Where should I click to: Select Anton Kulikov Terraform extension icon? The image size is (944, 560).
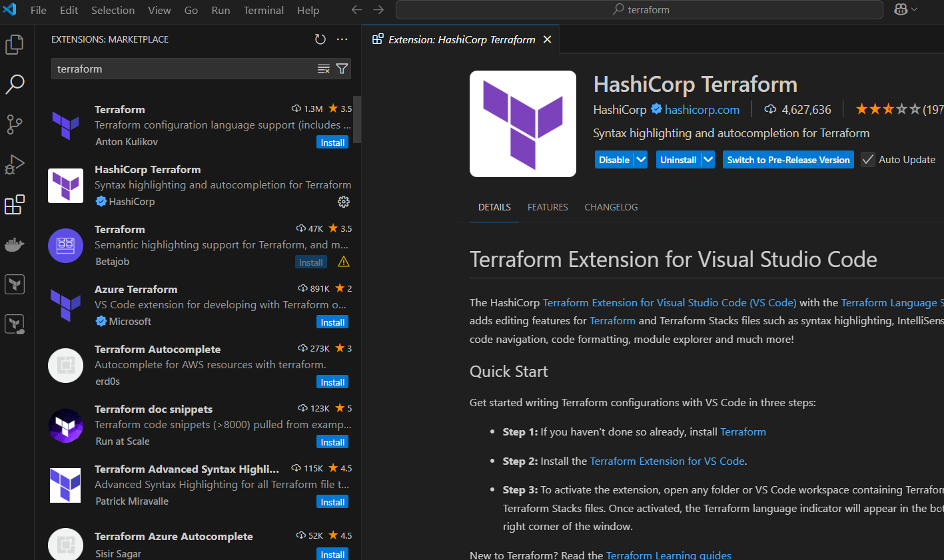[66, 125]
